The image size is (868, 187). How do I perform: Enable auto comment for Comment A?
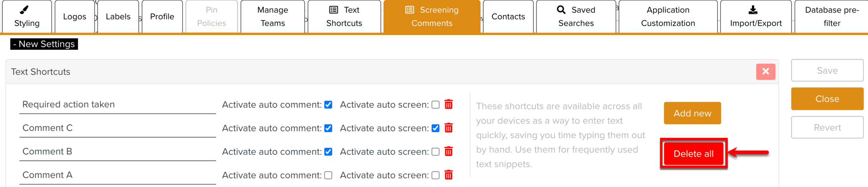coord(328,175)
